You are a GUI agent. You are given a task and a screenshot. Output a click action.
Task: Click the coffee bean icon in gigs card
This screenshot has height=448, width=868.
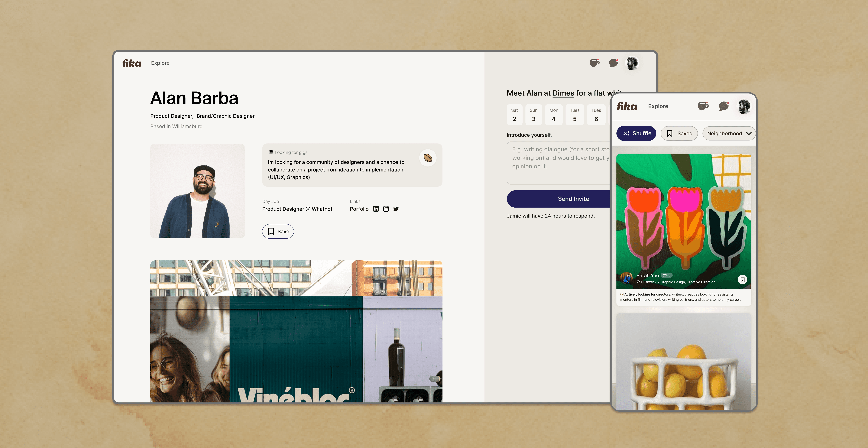click(428, 158)
